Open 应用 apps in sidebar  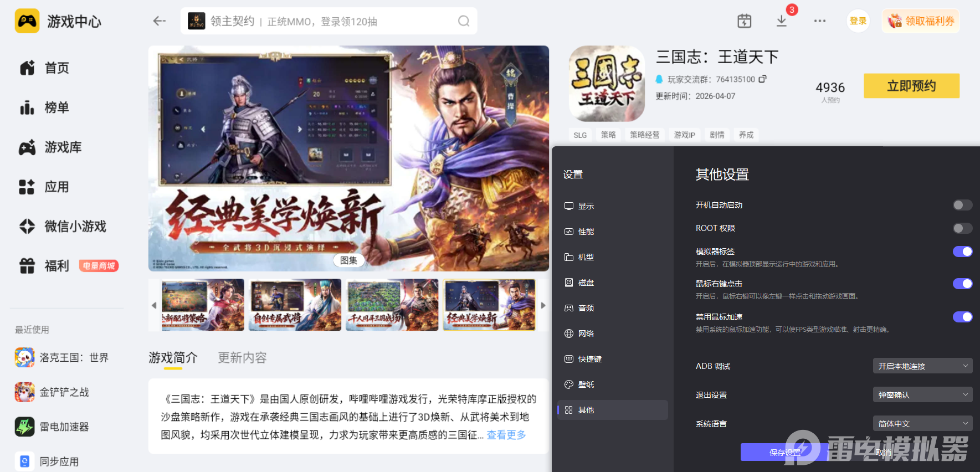44,187
